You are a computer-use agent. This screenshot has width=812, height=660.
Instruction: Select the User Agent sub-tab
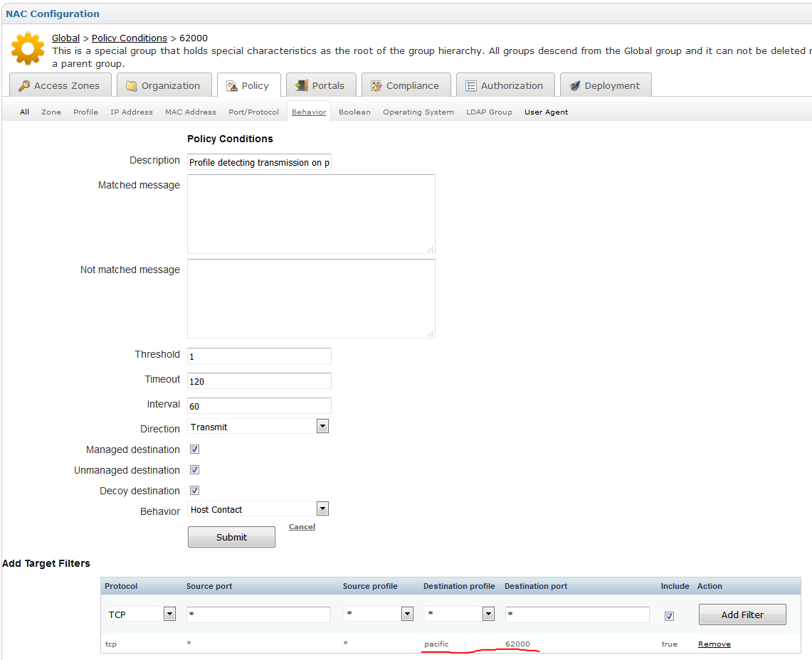[x=546, y=112]
